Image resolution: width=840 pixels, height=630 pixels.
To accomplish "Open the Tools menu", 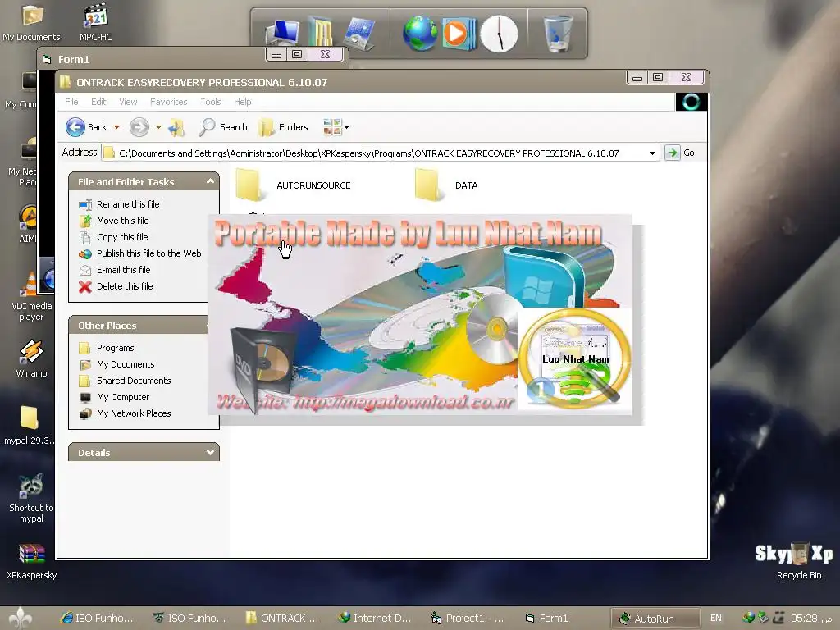I will 211,102.
